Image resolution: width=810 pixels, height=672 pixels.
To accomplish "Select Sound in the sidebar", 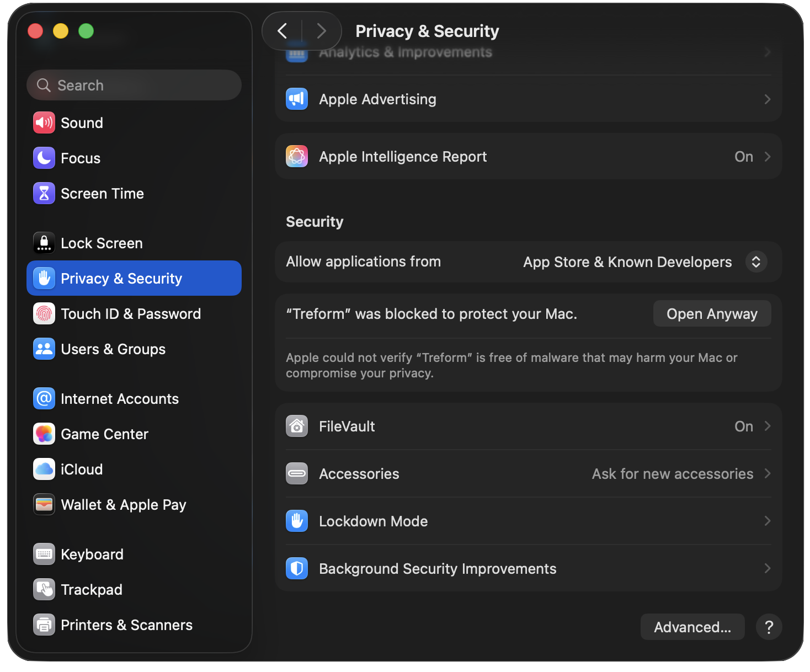I will [134, 122].
